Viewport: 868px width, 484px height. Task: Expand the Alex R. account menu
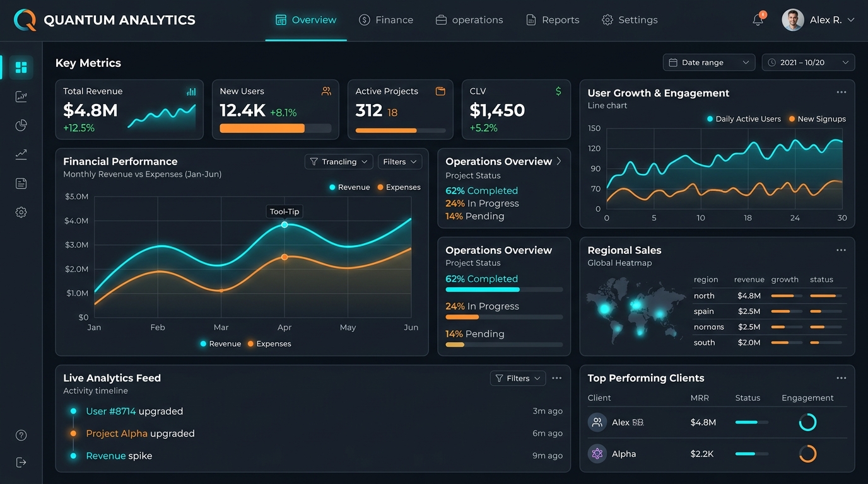[x=851, y=20]
